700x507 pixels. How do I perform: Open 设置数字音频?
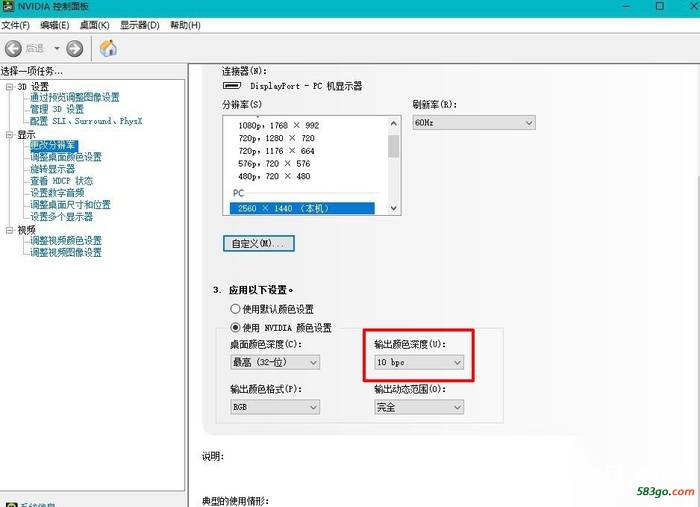point(57,193)
